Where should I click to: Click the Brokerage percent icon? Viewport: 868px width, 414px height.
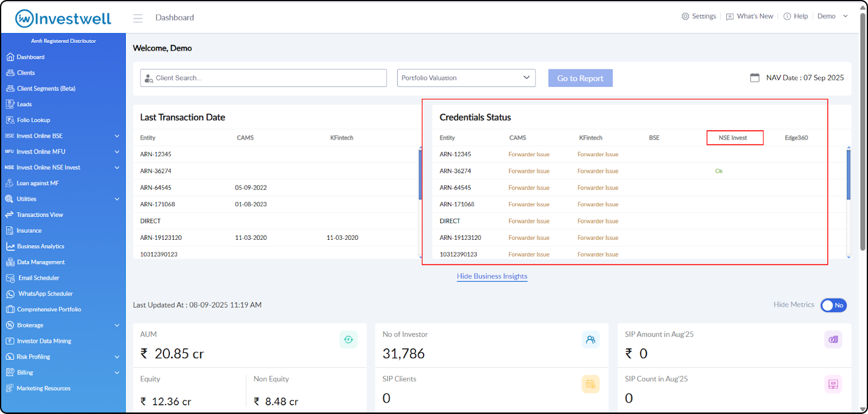[10, 325]
